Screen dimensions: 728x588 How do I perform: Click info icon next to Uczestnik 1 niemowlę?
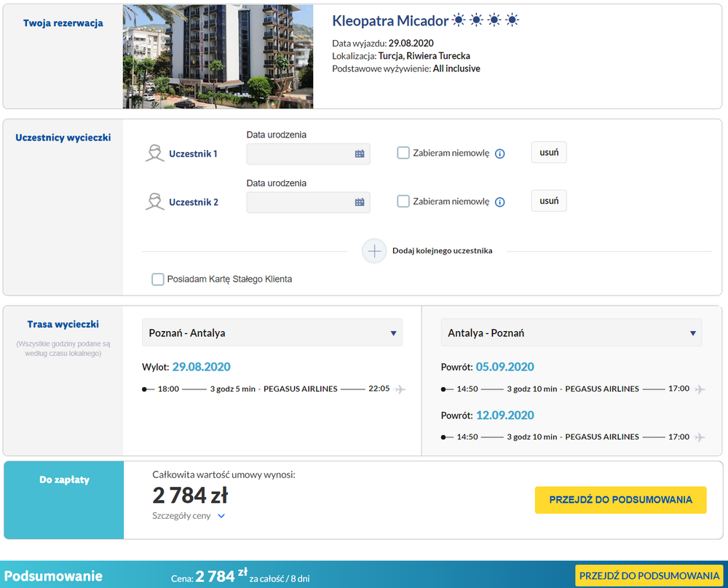pyautogui.click(x=499, y=154)
